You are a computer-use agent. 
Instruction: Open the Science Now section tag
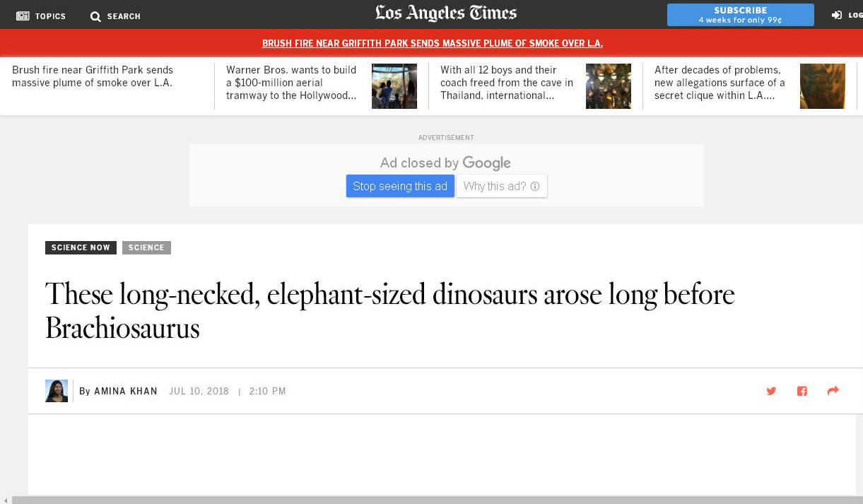pyautogui.click(x=81, y=247)
